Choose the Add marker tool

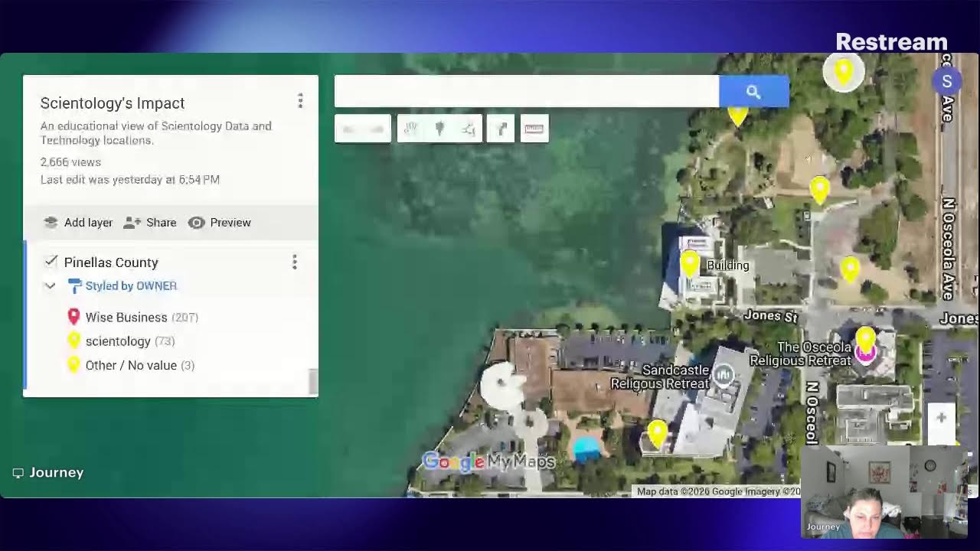(439, 129)
